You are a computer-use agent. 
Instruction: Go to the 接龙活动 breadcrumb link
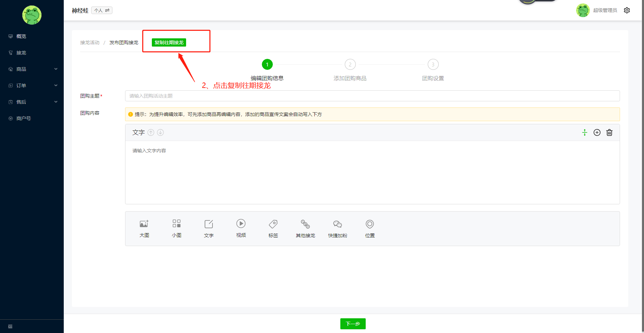coord(90,42)
